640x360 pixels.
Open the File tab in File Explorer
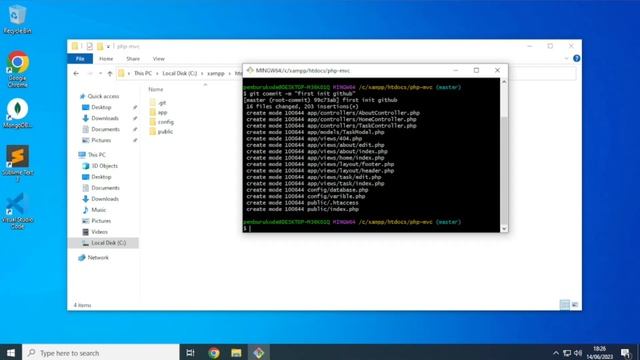tap(80, 59)
